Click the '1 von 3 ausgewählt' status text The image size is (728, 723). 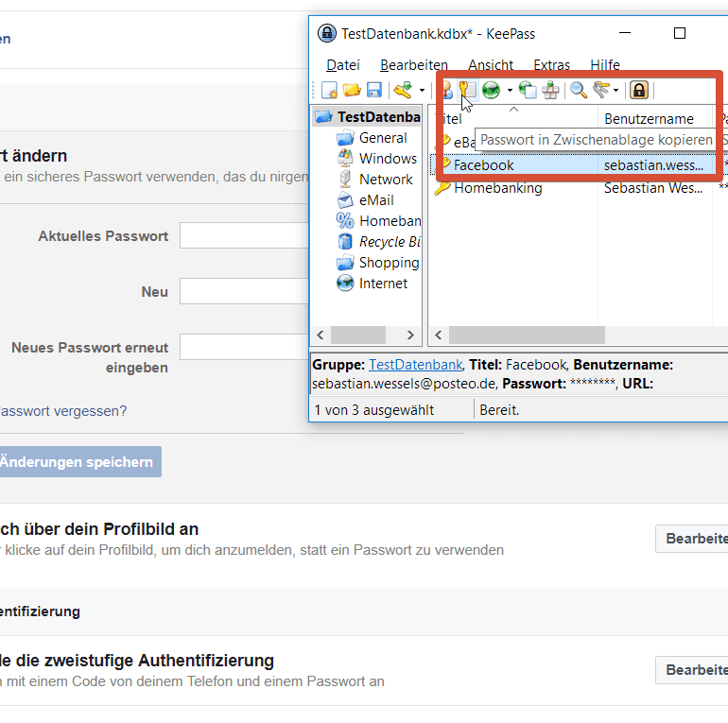pos(374,410)
